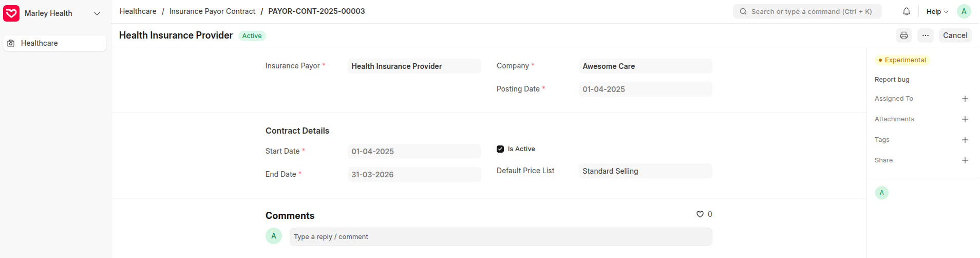Viewport: 980px width, 258px height.
Task: Focus the comment reply field
Action: (501, 237)
